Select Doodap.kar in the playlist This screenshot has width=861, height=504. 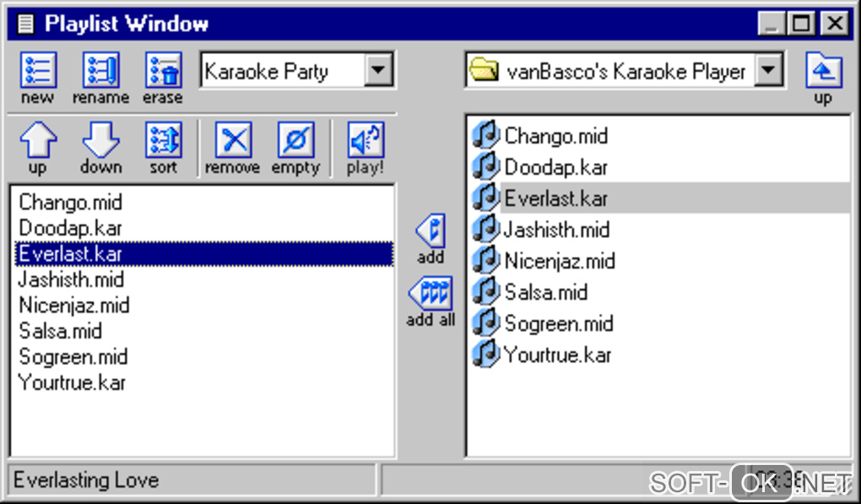pyautogui.click(x=70, y=228)
